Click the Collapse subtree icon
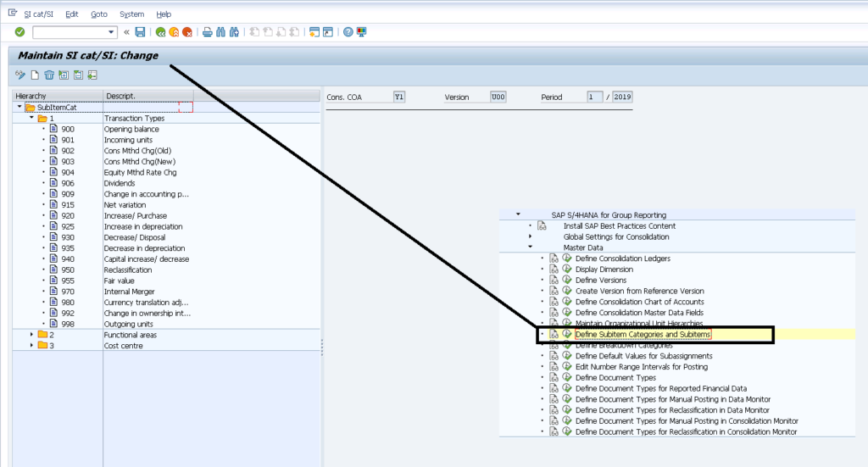Viewport: 868px width, 467px height. 78,75
